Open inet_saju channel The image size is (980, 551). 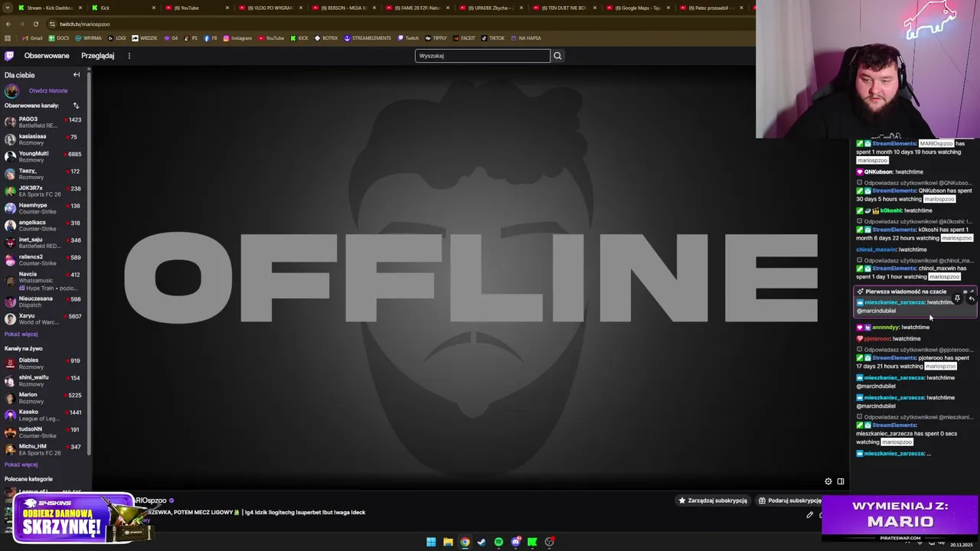(44, 243)
